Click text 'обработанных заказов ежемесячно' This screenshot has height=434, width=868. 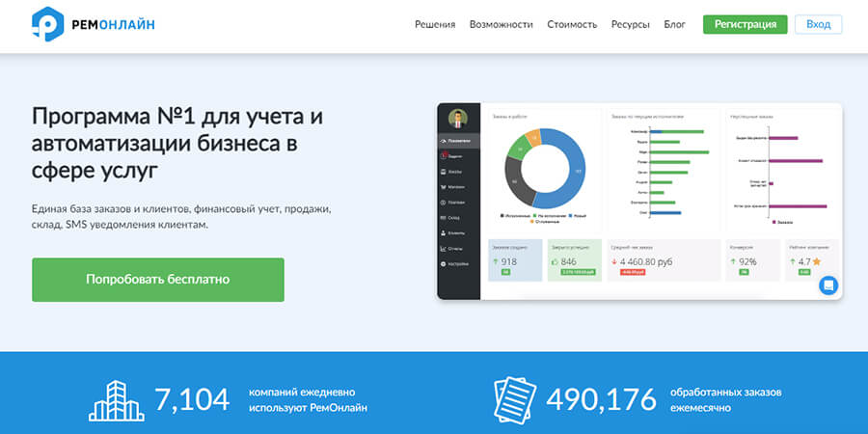point(725,400)
